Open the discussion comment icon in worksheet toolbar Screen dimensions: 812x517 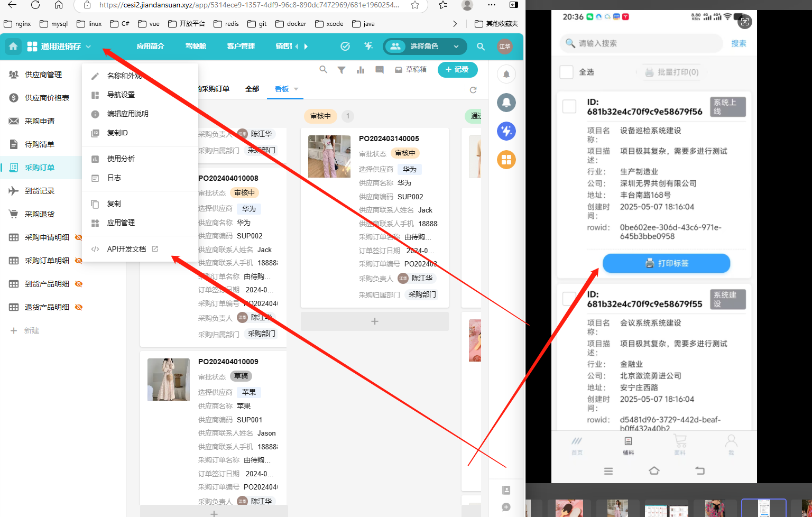[x=380, y=70]
